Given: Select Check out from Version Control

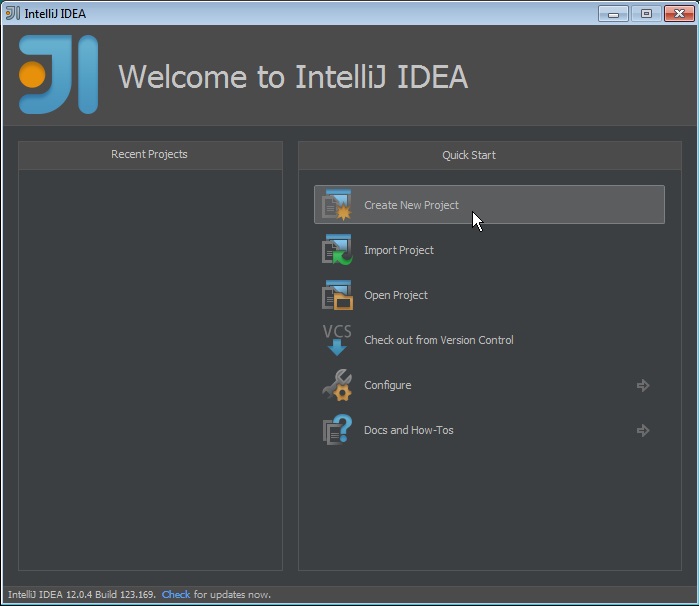Looking at the screenshot, I should coord(438,340).
